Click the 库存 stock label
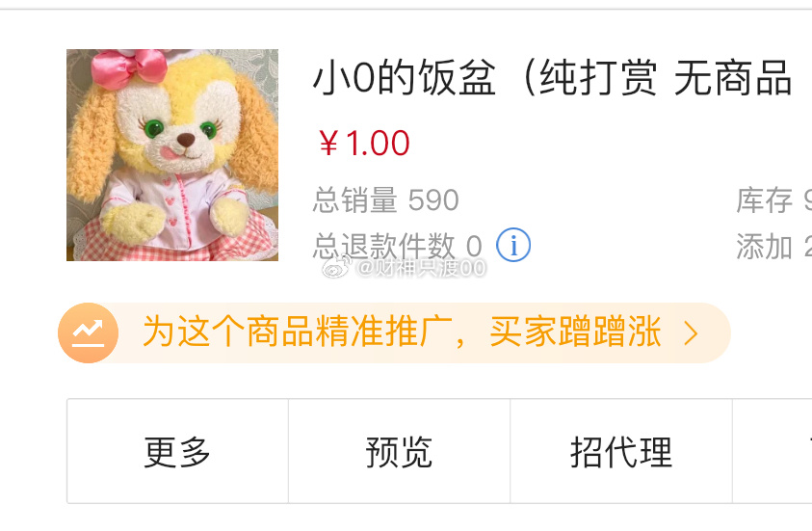Image resolution: width=812 pixels, height=531 pixels. point(765,199)
